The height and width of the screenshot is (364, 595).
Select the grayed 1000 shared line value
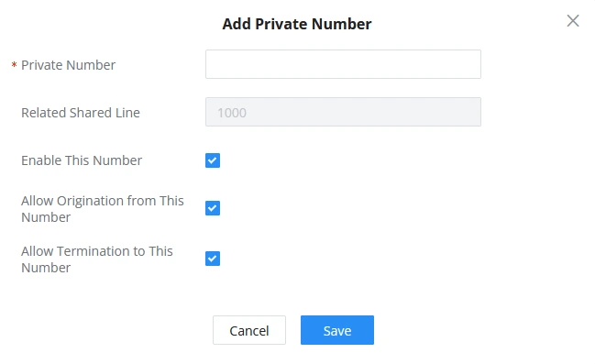click(232, 113)
